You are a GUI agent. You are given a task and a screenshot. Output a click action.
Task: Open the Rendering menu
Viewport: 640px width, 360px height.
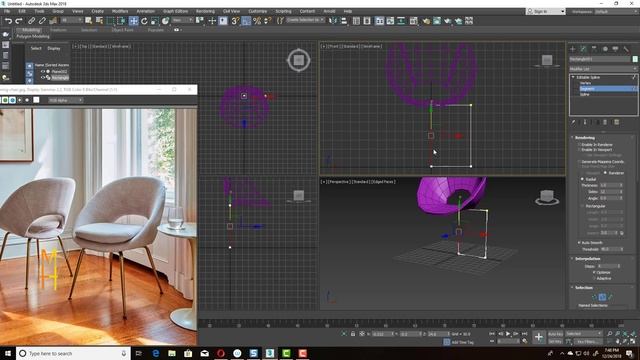[x=205, y=11]
